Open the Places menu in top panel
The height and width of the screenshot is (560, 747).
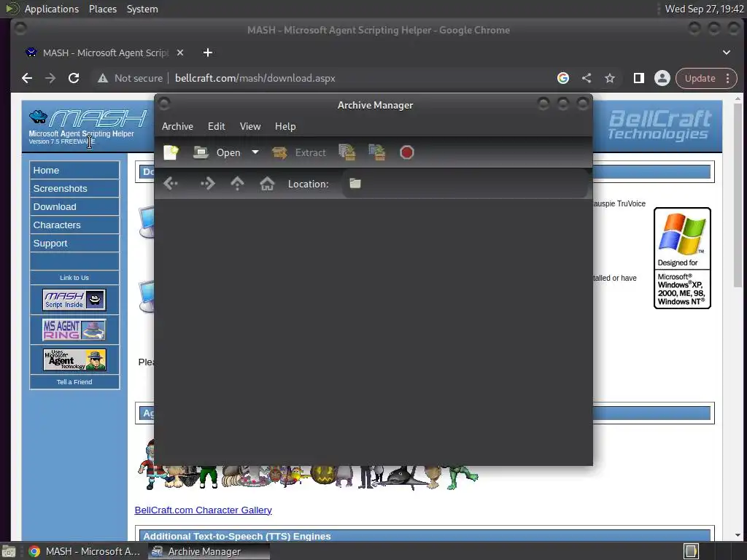pyautogui.click(x=103, y=9)
